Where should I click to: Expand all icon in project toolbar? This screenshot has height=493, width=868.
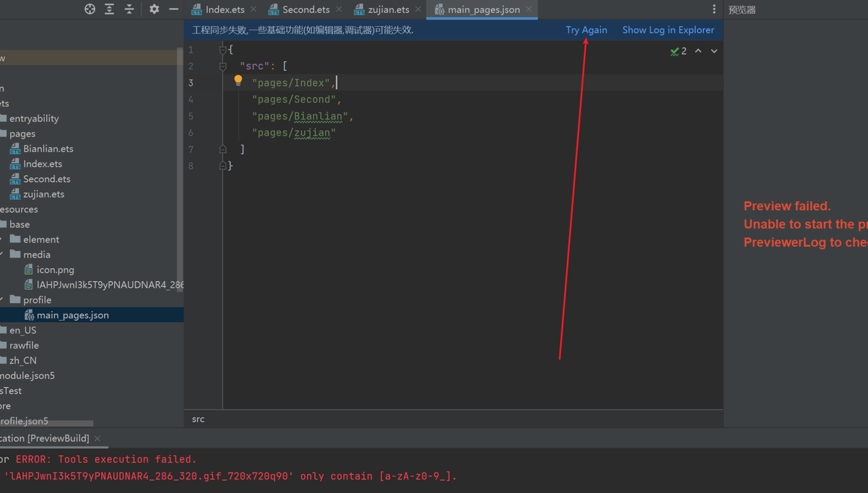(109, 9)
